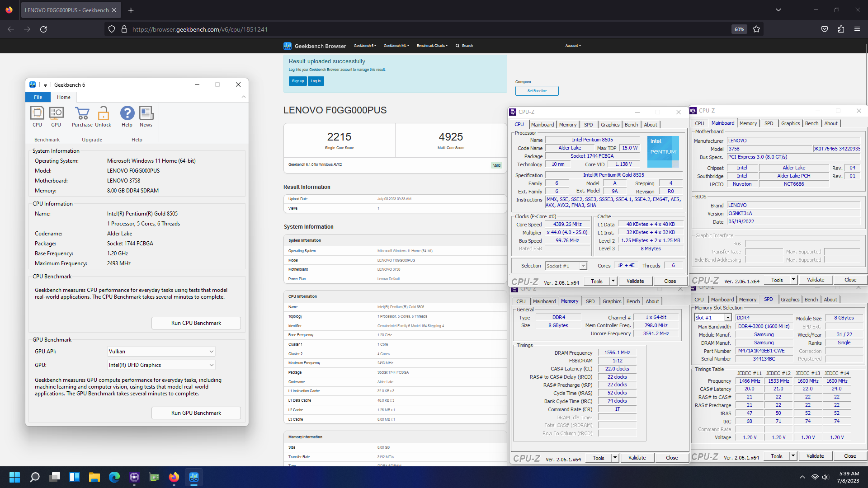Open taskbar Search
Image resolution: width=868 pixels, height=488 pixels.
click(x=35, y=477)
